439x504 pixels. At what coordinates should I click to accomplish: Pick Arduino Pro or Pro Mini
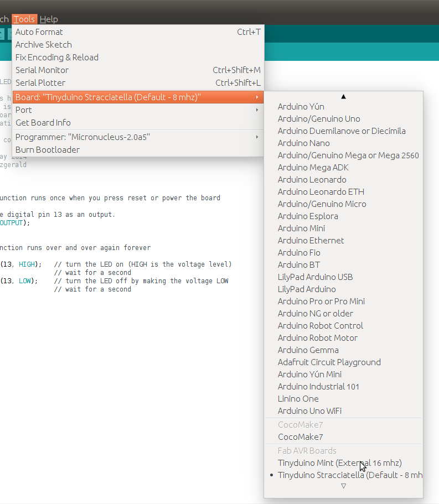[343, 302]
